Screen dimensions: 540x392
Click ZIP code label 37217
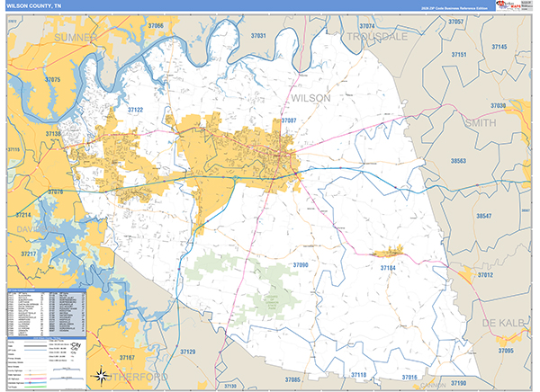click(x=28, y=254)
